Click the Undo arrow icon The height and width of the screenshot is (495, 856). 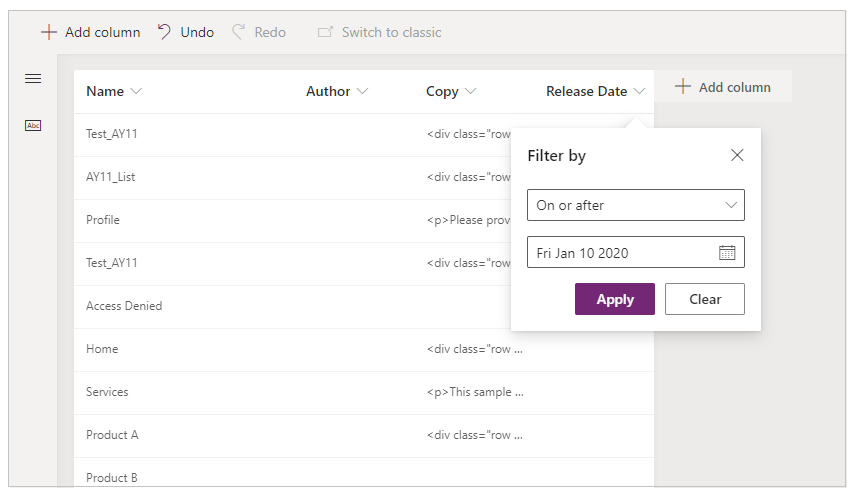click(165, 32)
